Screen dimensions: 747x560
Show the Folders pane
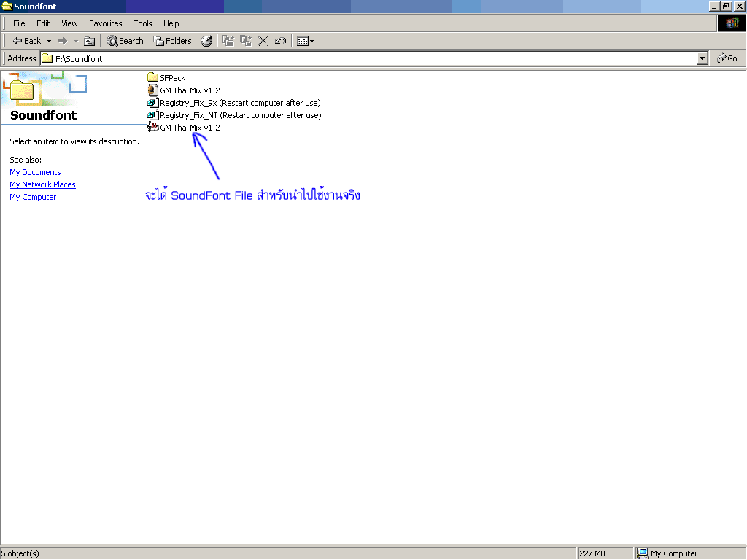tap(172, 41)
